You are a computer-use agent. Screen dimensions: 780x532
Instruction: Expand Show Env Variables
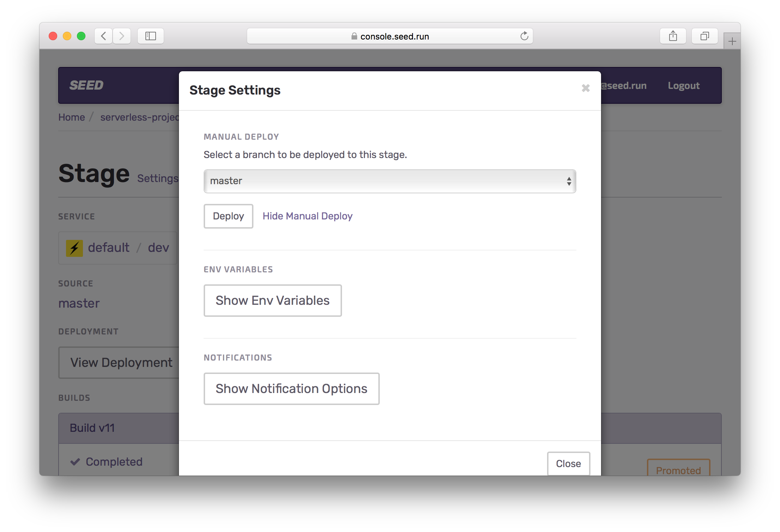click(272, 301)
